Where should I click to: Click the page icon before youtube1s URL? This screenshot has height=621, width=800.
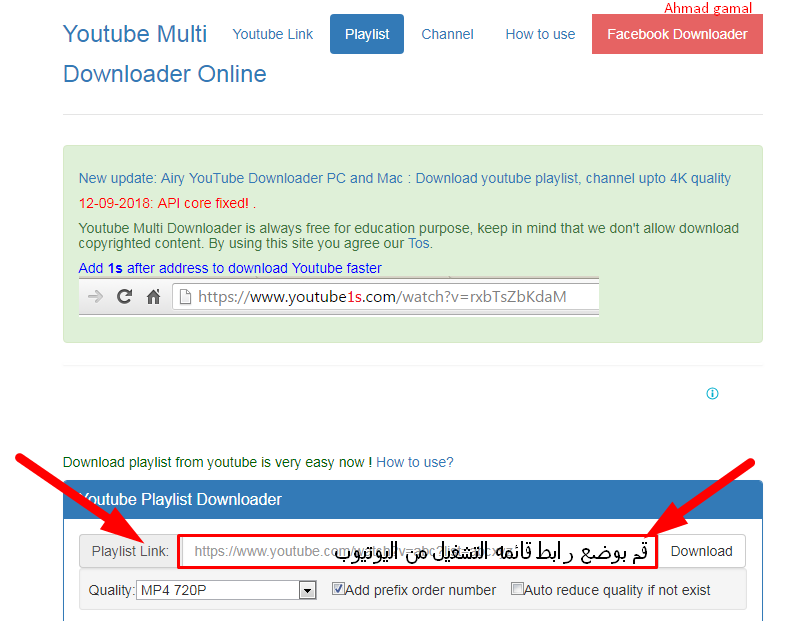point(183,297)
